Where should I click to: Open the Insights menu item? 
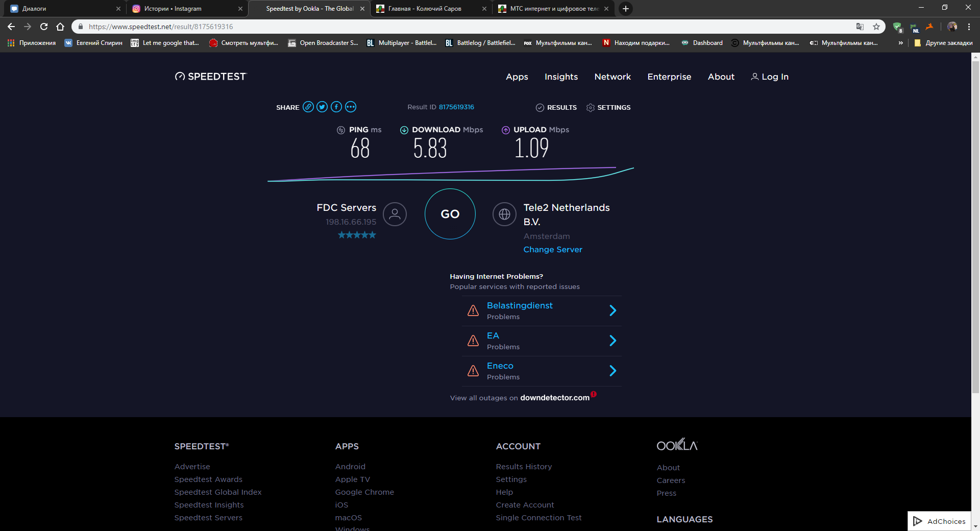561,77
